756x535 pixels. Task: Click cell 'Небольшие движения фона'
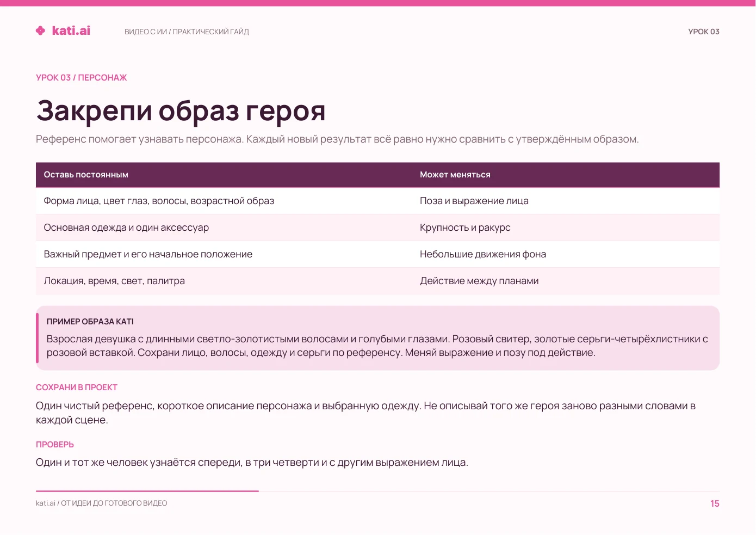pyautogui.click(x=483, y=254)
